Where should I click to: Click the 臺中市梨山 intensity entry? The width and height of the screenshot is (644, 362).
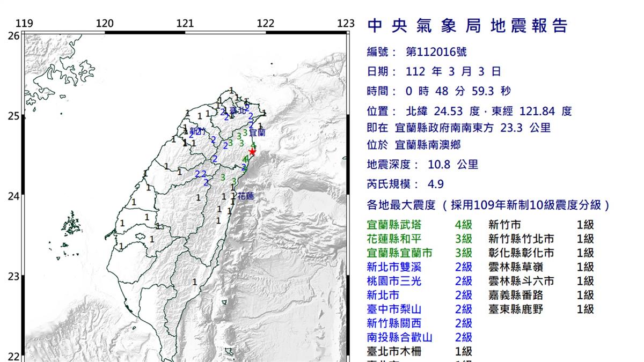click(x=419, y=309)
